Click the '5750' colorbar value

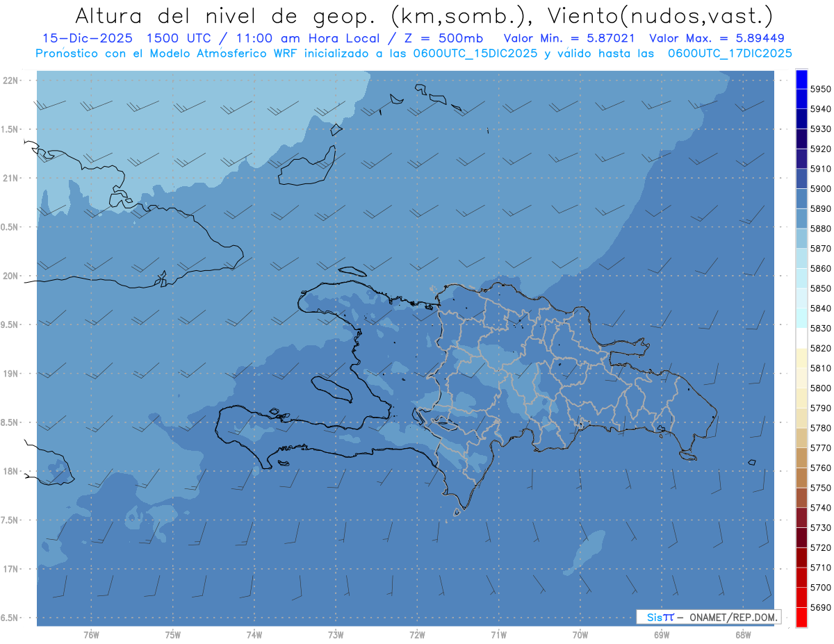tap(820, 488)
